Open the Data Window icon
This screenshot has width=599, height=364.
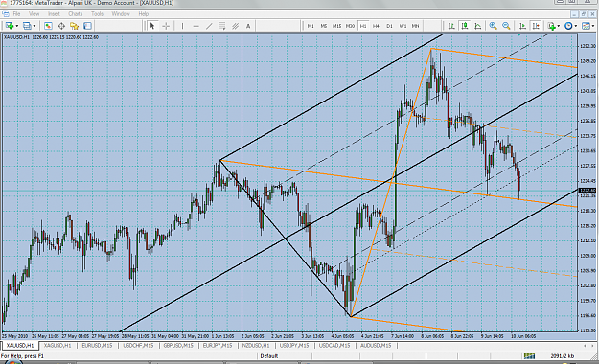point(61,26)
